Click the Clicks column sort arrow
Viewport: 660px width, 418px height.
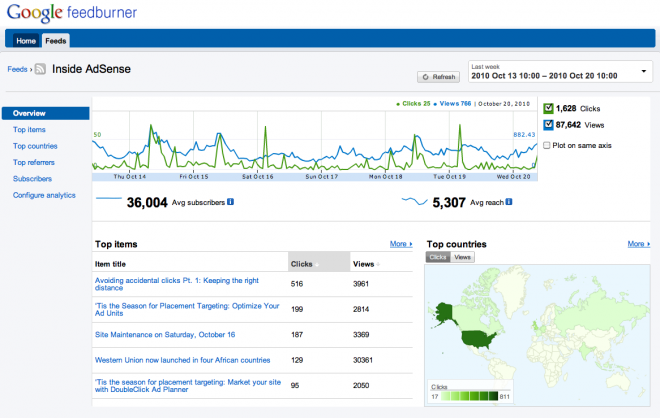click(317, 265)
